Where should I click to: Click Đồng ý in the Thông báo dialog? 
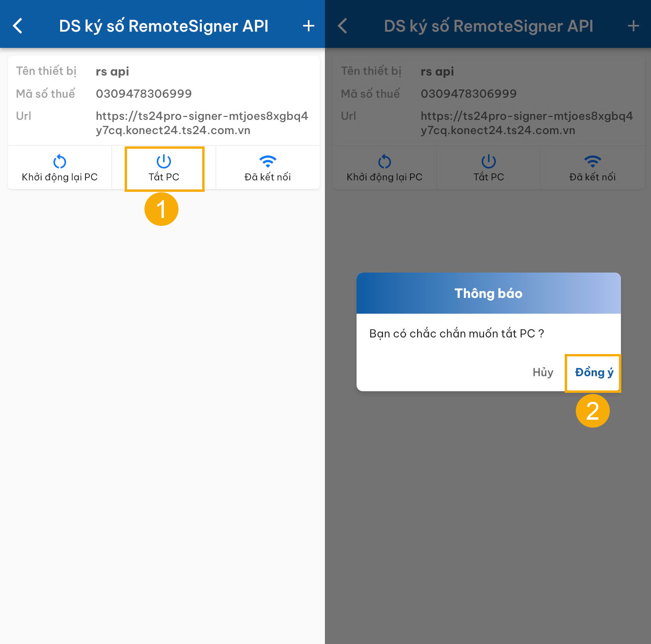click(594, 373)
